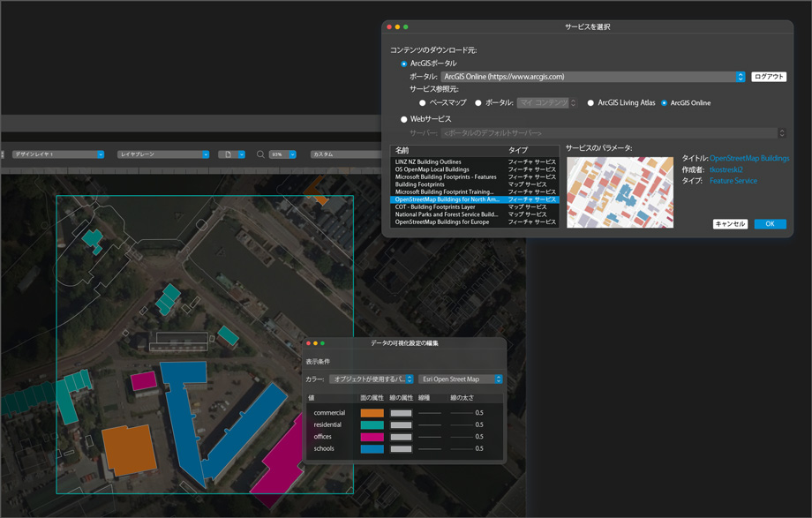Sort services by 名前 column header
The width and height of the screenshot is (812, 518).
click(x=402, y=150)
